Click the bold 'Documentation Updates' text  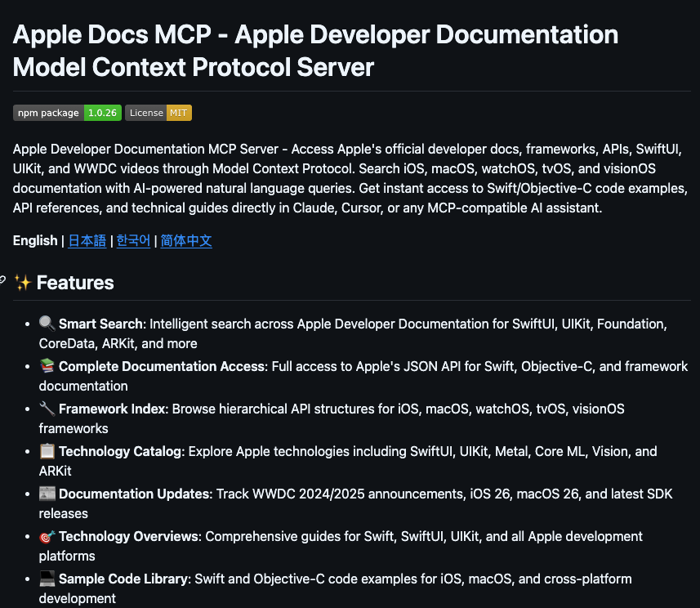(136, 494)
